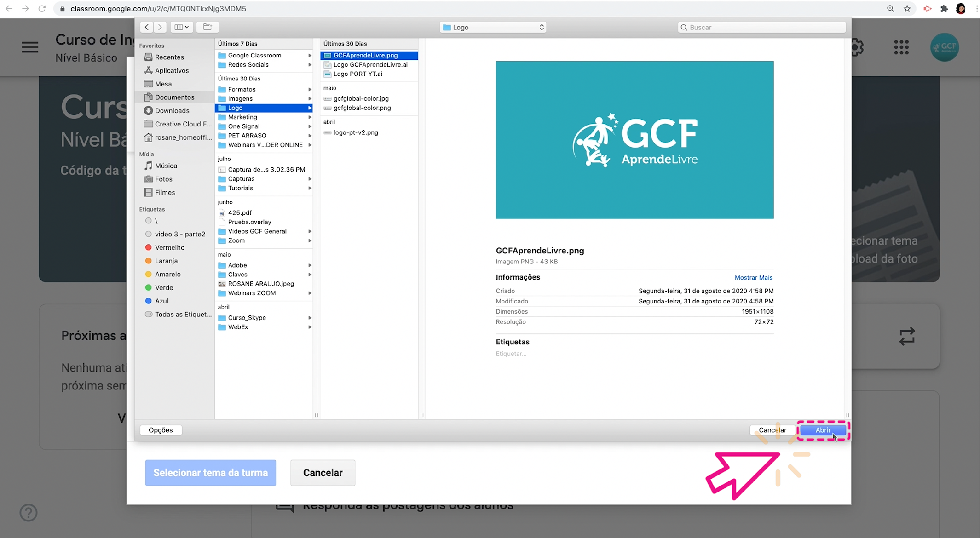
Task: Select GCFAprendeLivre.png file
Action: pyautogui.click(x=369, y=55)
